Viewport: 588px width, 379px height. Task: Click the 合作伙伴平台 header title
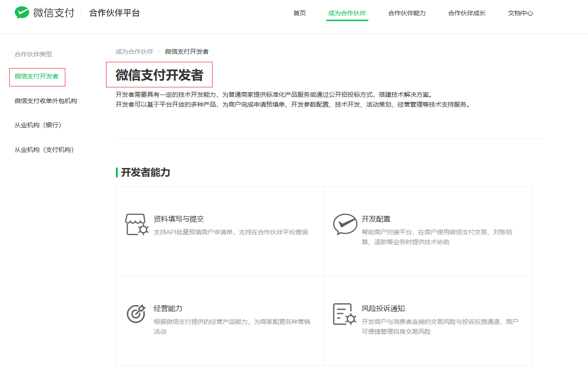coord(115,13)
